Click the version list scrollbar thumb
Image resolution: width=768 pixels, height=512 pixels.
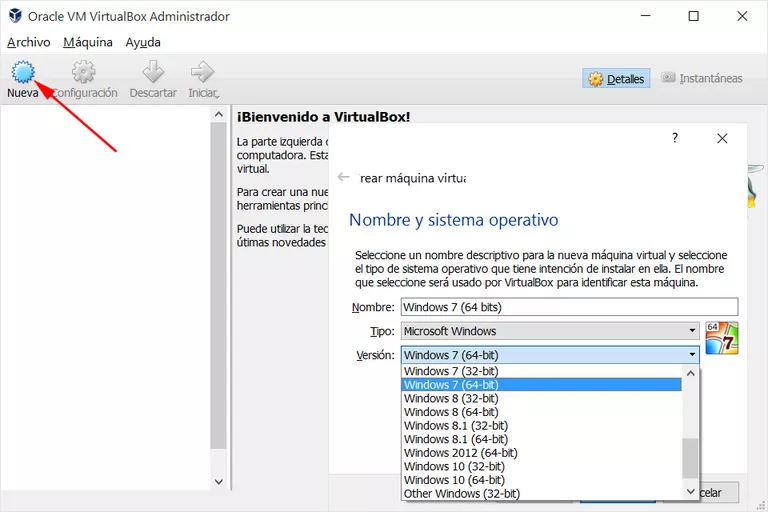point(691,458)
